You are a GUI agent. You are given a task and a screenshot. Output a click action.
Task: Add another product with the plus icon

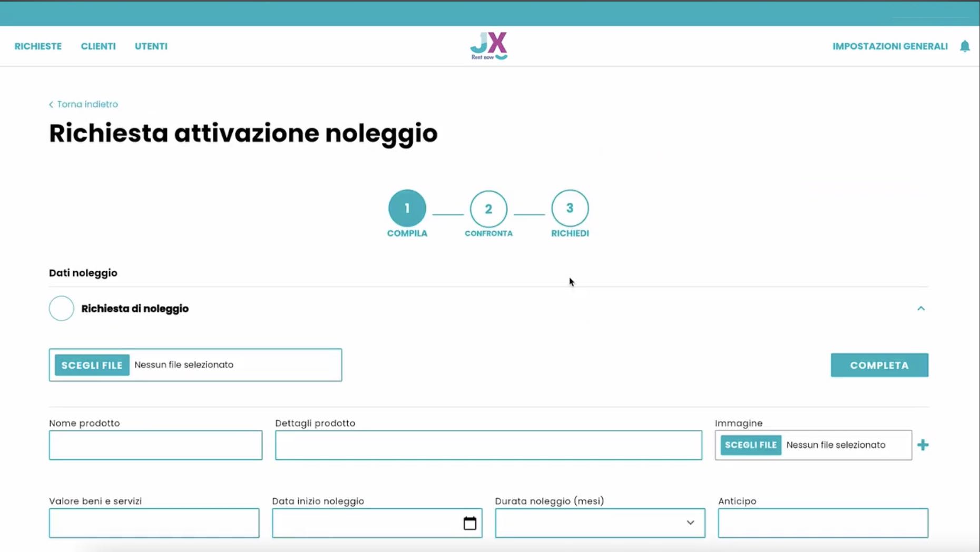coord(924,445)
